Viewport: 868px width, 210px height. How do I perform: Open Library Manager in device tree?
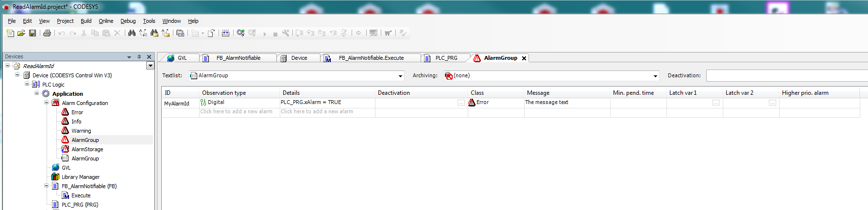(80, 177)
